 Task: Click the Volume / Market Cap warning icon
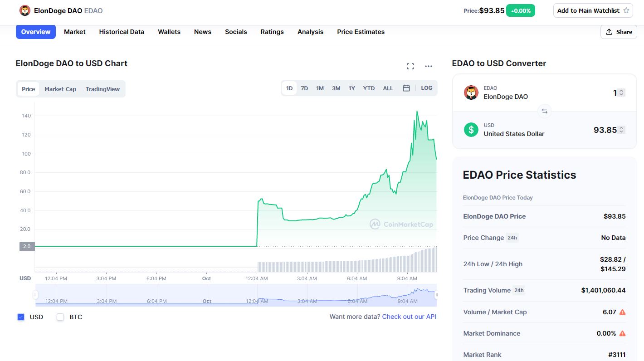coord(622,312)
